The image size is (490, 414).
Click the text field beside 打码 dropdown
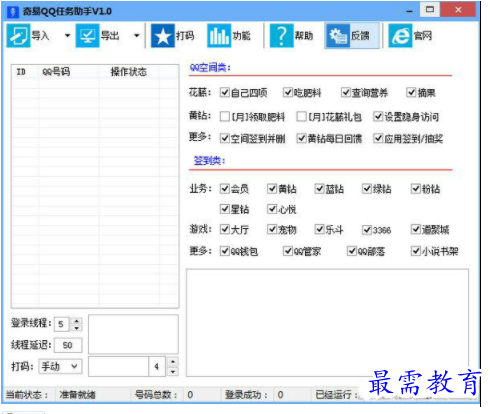pos(119,367)
